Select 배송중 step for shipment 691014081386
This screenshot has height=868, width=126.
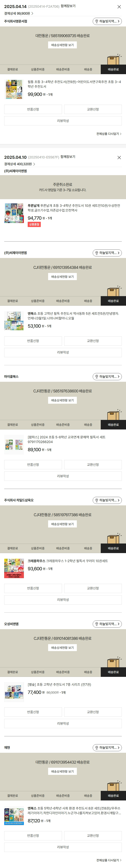click(x=88, y=672)
